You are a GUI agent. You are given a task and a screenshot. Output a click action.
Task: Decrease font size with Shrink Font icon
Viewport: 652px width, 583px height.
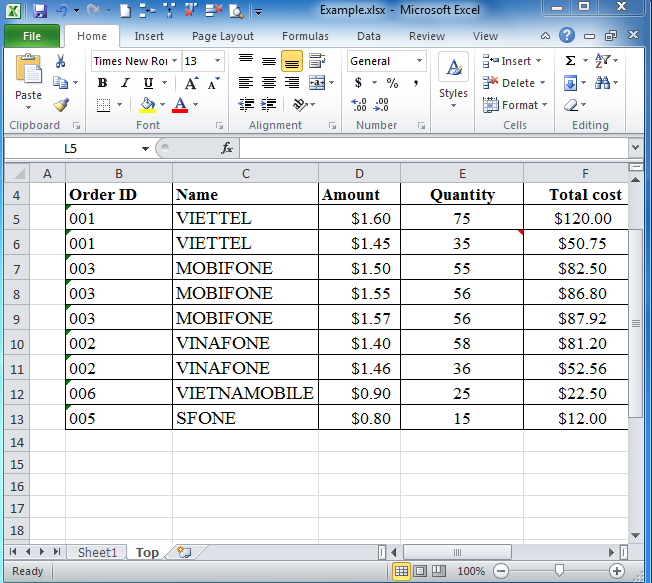[214, 83]
